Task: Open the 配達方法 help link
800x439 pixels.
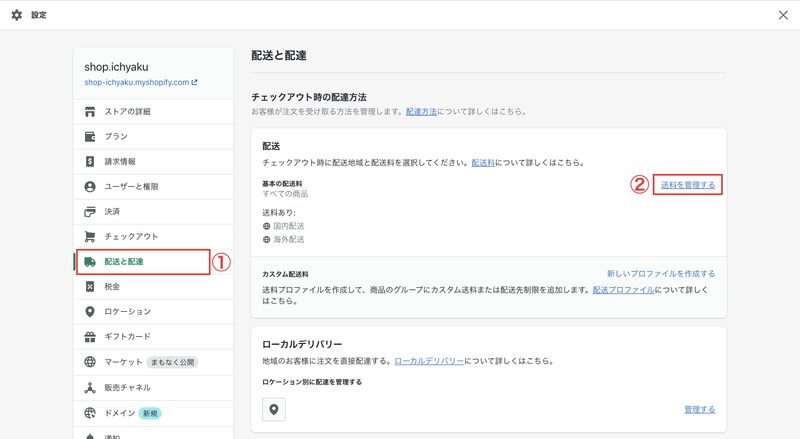Action: point(421,111)
